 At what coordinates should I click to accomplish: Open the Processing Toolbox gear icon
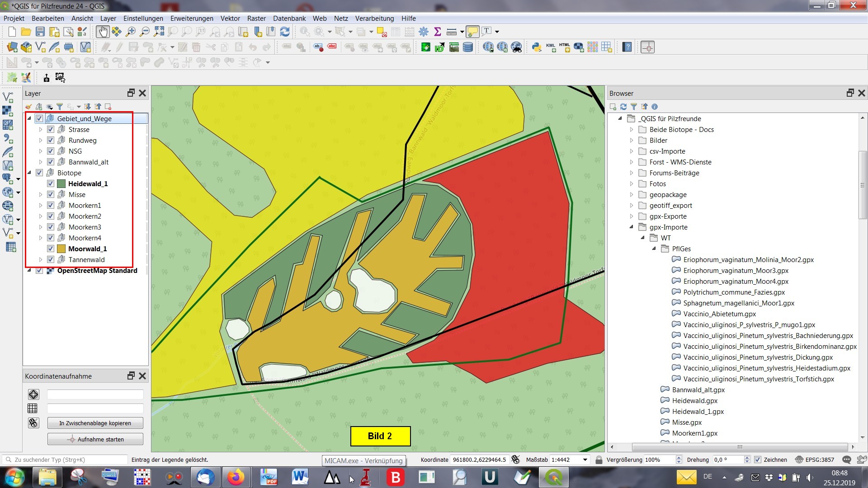[424, 32]
